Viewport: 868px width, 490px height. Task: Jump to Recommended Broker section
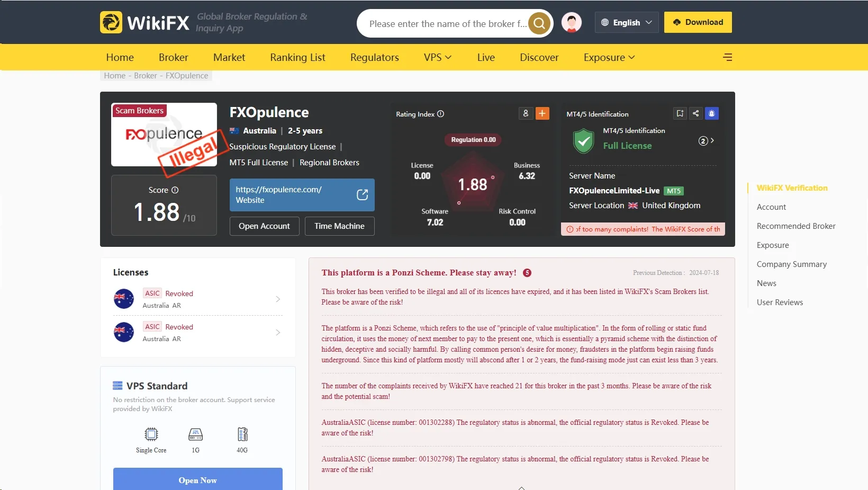point(796,226)
